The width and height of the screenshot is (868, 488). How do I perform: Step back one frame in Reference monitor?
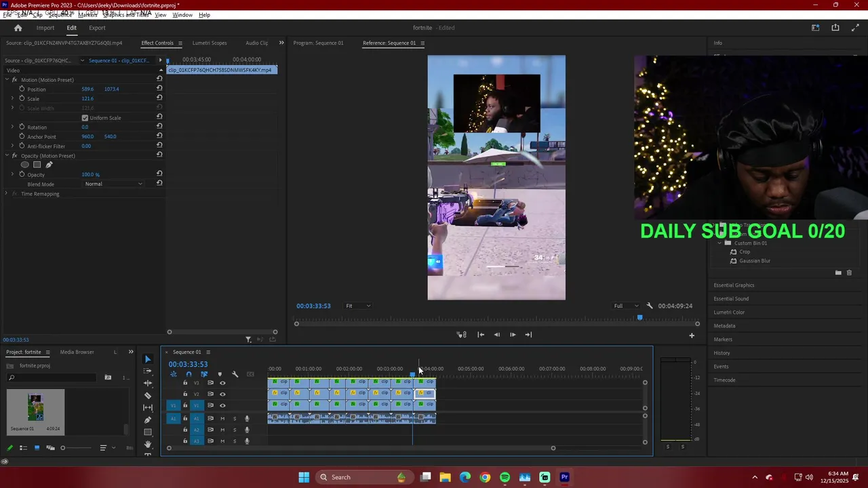pos(496,335)
